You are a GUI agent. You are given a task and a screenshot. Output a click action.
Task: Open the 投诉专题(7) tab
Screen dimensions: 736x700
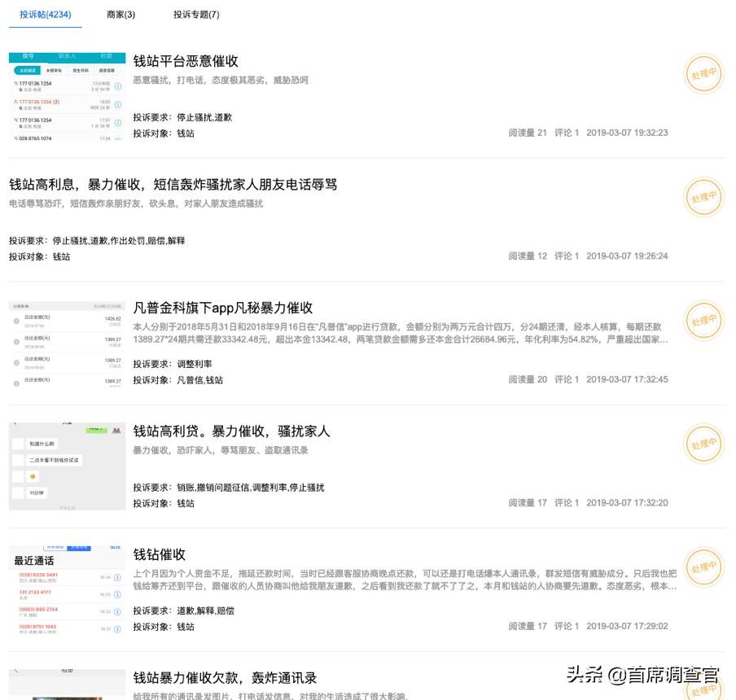(x=195, y=15)
